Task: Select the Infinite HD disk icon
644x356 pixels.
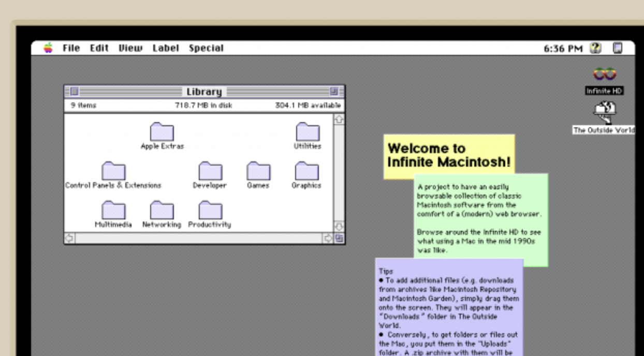Action: click(604, 75)
